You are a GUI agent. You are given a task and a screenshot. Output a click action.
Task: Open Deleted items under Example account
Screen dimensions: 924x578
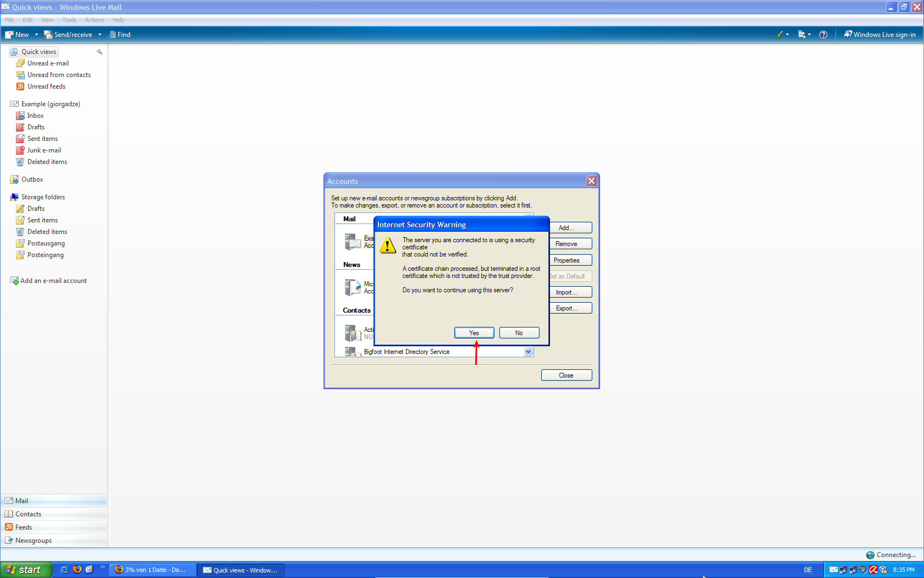(x=47, y=162)
